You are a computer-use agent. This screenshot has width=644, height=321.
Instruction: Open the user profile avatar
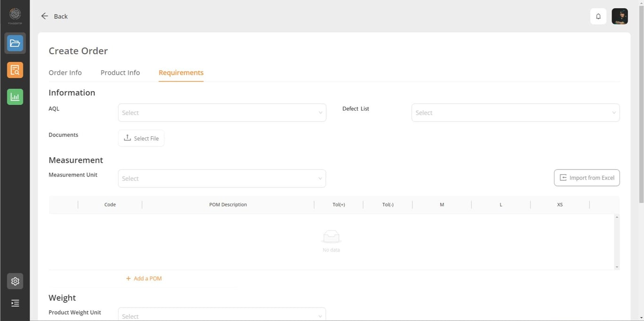[619, 16]
